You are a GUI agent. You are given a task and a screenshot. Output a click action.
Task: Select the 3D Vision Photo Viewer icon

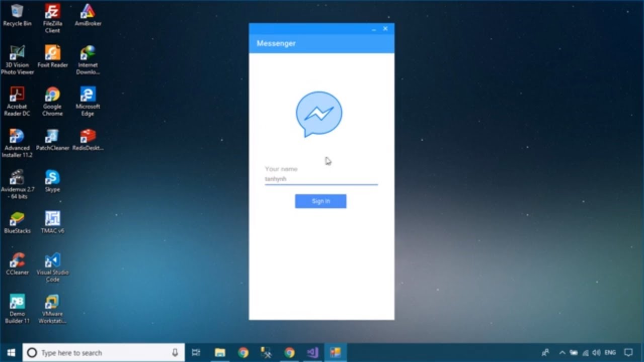point(17,60)
